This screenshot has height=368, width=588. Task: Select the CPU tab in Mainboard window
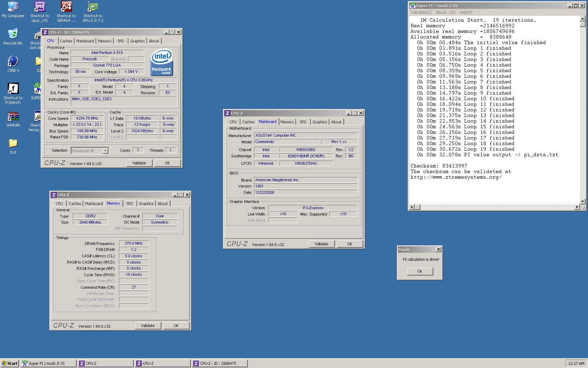[x=233, y=122]
